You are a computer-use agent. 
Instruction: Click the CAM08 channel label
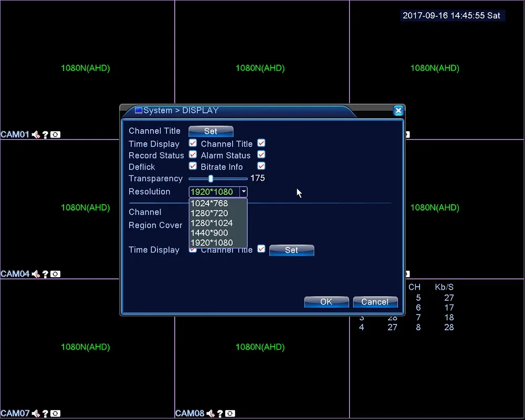coord(190,413)
